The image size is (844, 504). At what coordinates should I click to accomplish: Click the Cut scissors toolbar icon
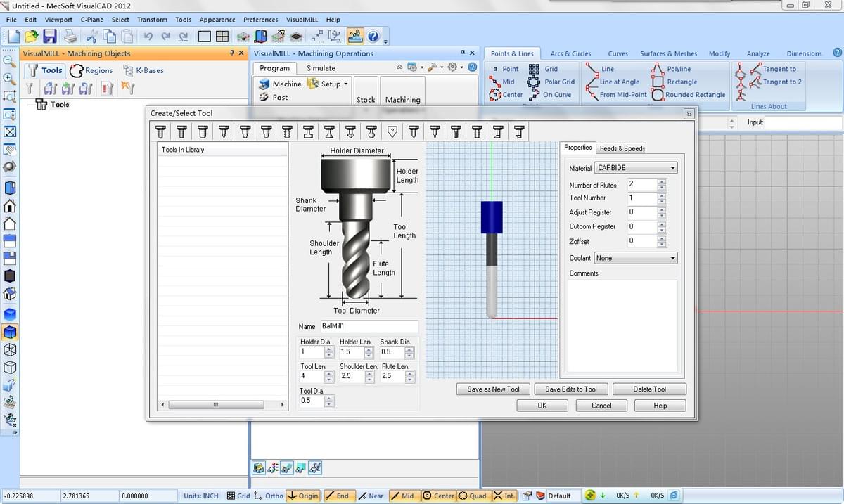[x=92, y=36]
